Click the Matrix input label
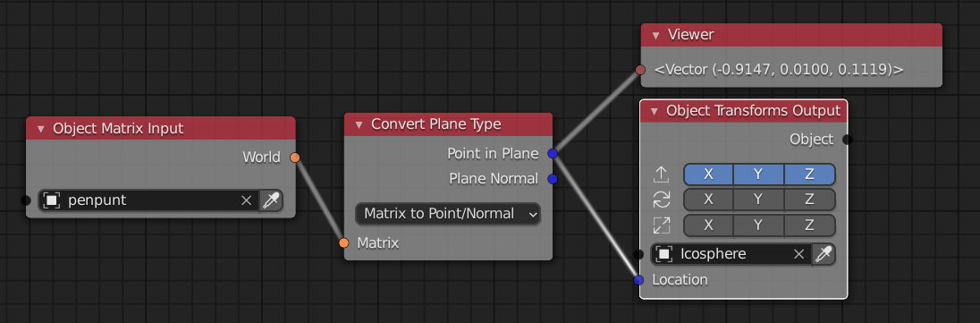The width and height of the screenshot is (980, 323). (378, 242)
